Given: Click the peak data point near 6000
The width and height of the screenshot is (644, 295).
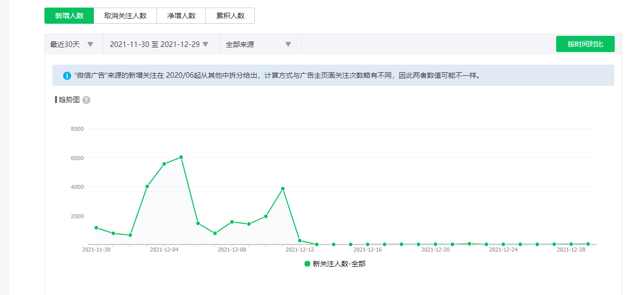Looking at the screenshot, I should tap(181, 157).
